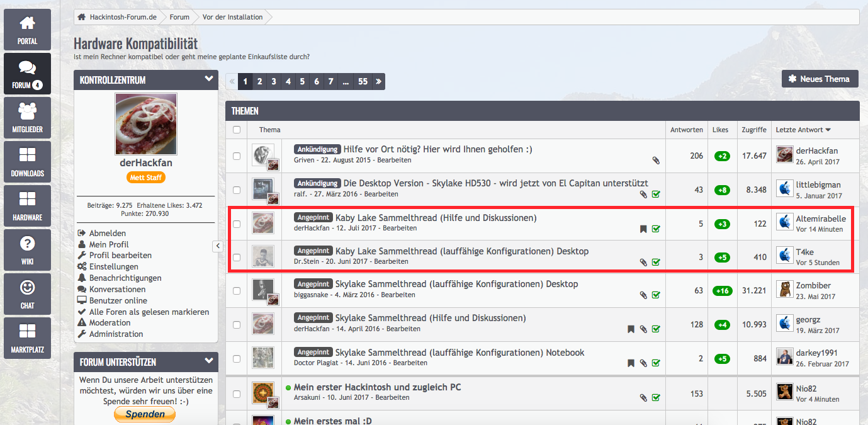Click derHackfan avatar in last-reply column

(x=784, y=155)
